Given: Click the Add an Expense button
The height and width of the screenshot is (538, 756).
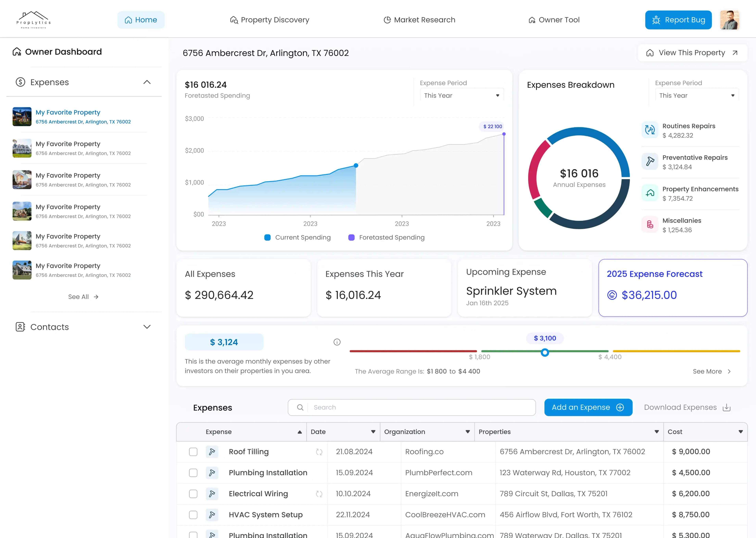Looking at the screenshot, I should (x=588, y=407).
